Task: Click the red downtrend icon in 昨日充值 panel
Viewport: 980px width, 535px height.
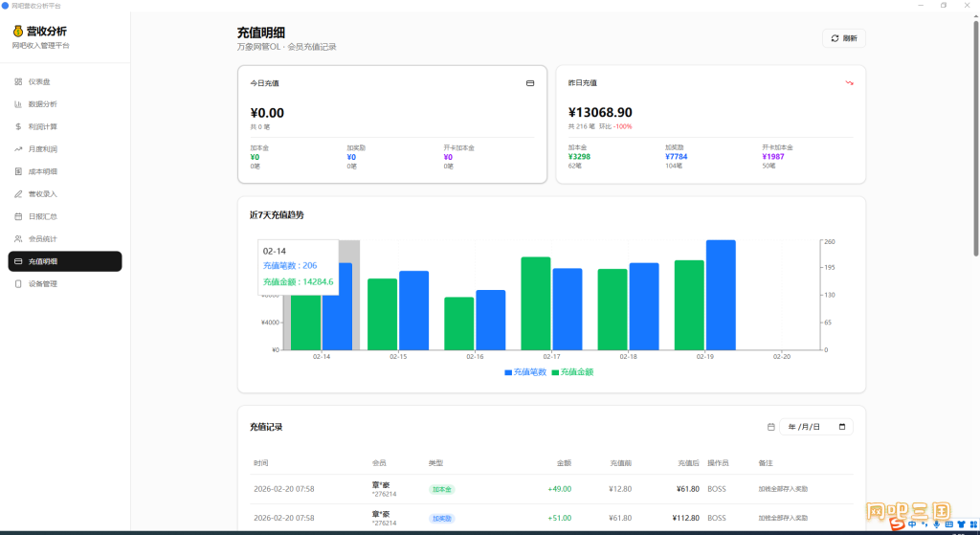Action: pyautogui.click(x=850, y=82)
